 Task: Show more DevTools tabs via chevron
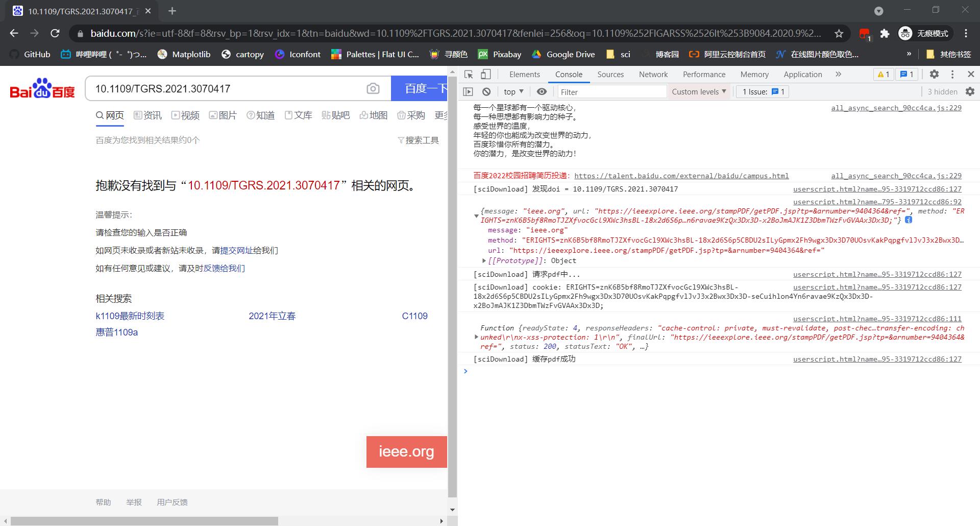pos(838,75)
